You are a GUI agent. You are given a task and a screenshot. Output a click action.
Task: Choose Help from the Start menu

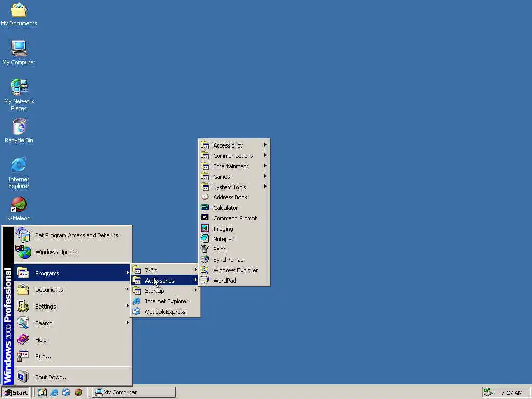tap(73, 340)
